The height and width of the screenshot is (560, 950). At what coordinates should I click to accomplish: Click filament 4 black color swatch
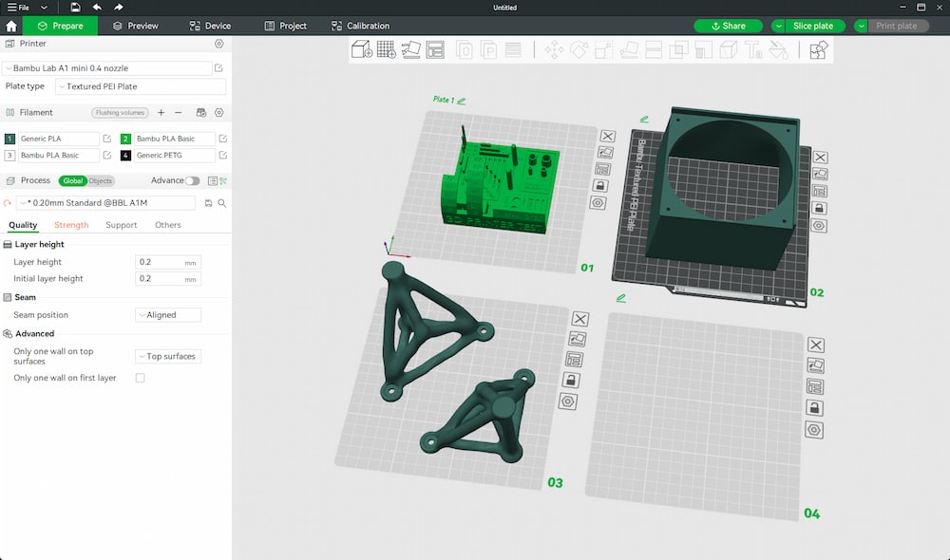(x=125, y=156)
